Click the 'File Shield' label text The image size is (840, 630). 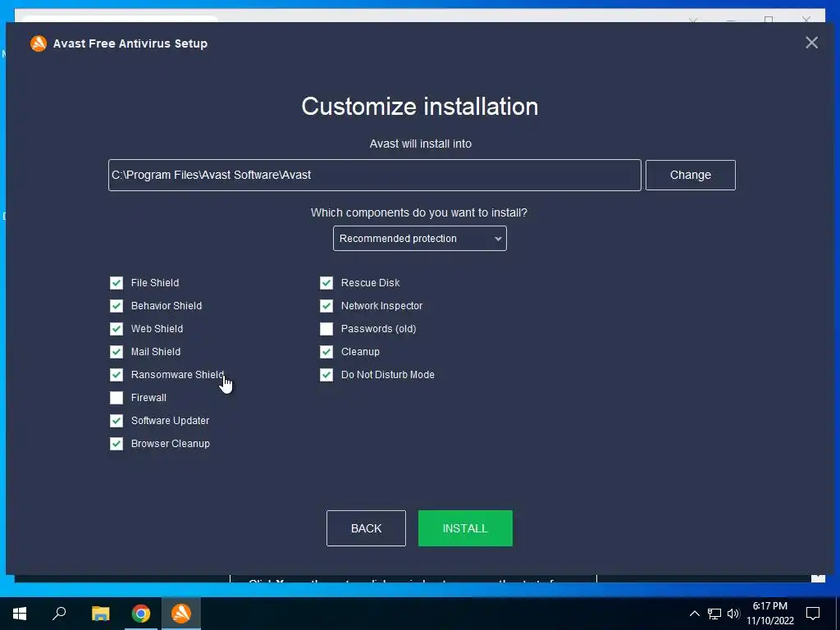pos(155,283)
